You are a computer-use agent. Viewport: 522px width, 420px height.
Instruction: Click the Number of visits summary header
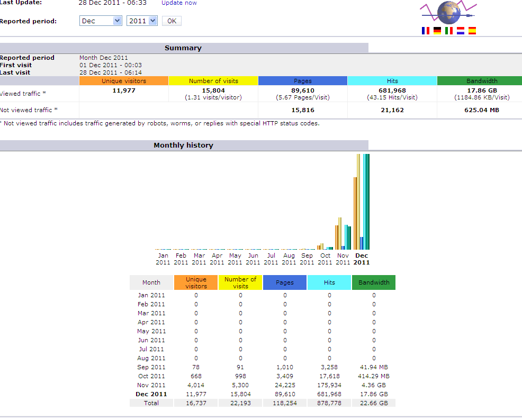point(213,81)
